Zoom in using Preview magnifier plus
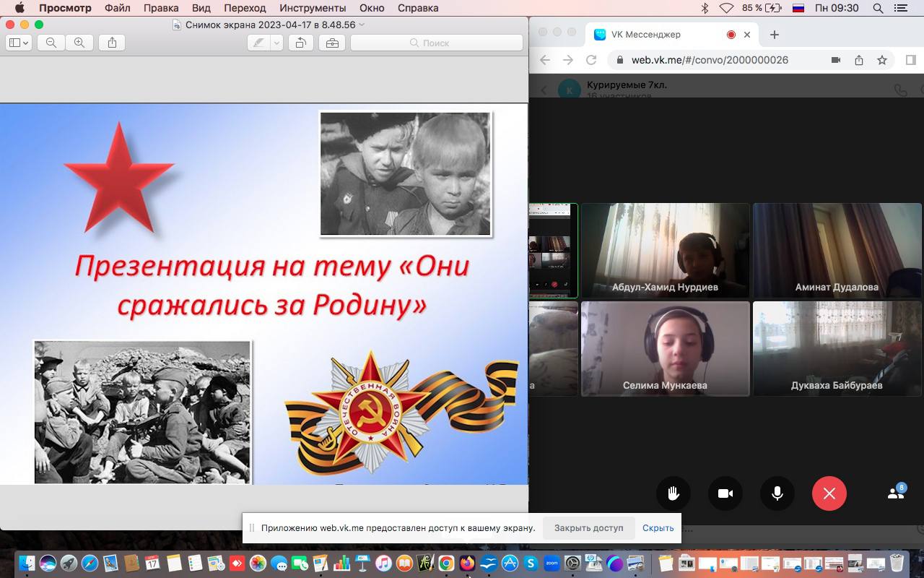 (79, 43)
